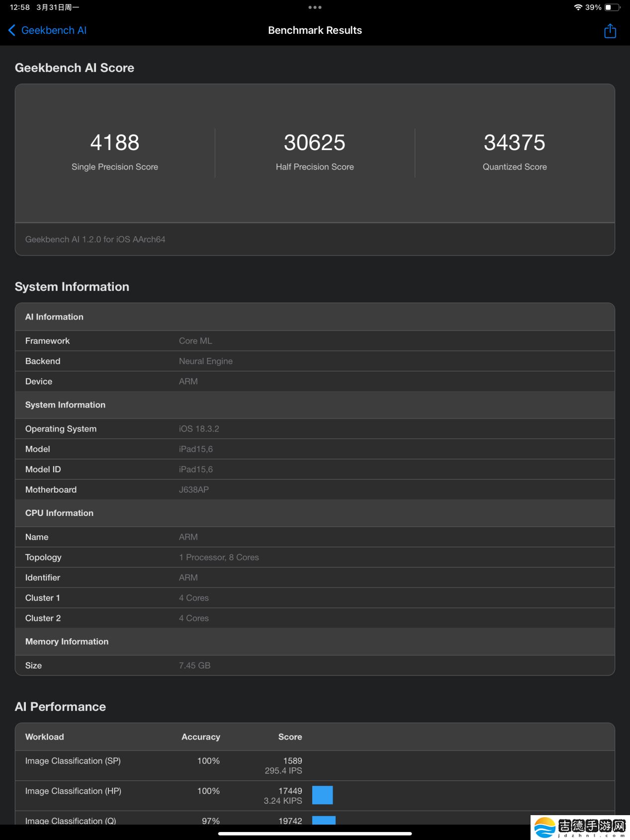Screen dimensions: 630x840
Task: Select Operating System value iOS 18.3.2
Action: click(199, 429)
